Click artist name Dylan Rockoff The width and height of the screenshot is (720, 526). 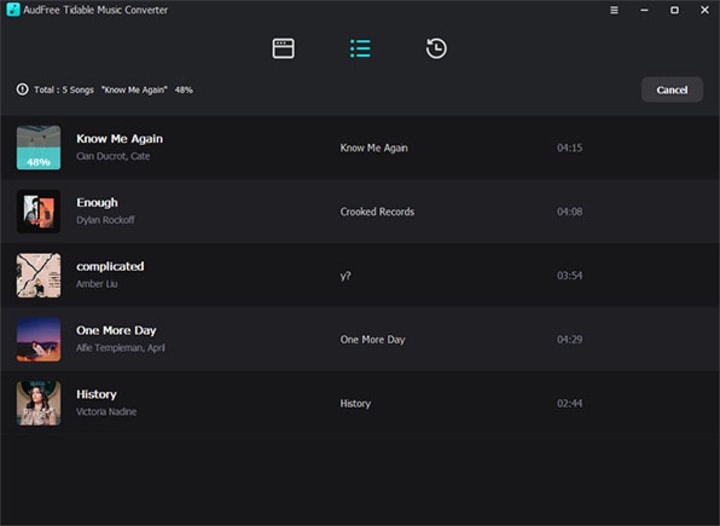point(105,220)
